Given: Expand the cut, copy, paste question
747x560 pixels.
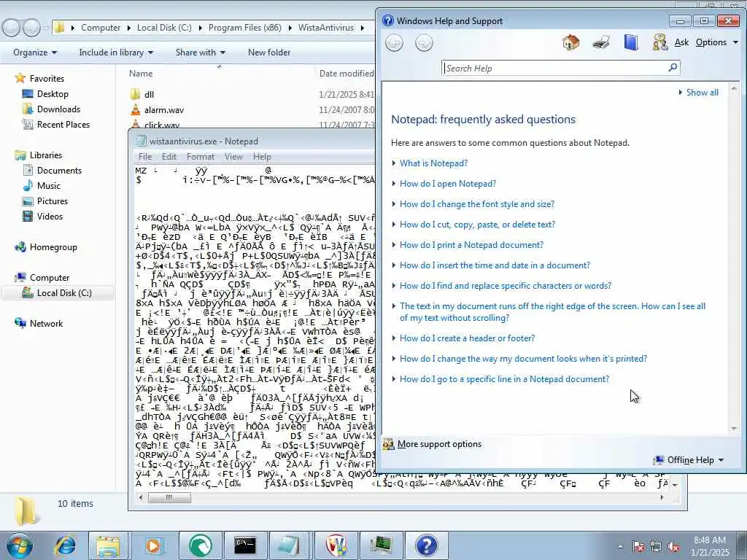Looking at the screenshot, I should 477,225.
